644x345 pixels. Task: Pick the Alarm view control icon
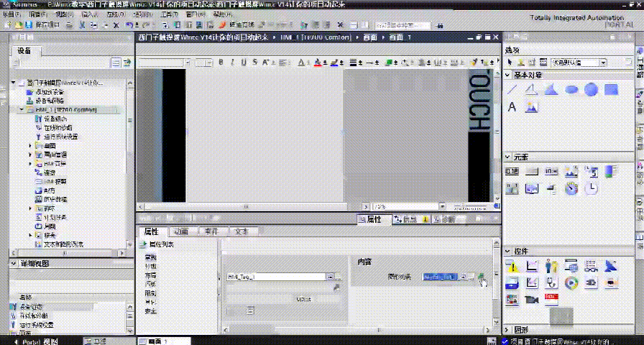coord(512,266)
